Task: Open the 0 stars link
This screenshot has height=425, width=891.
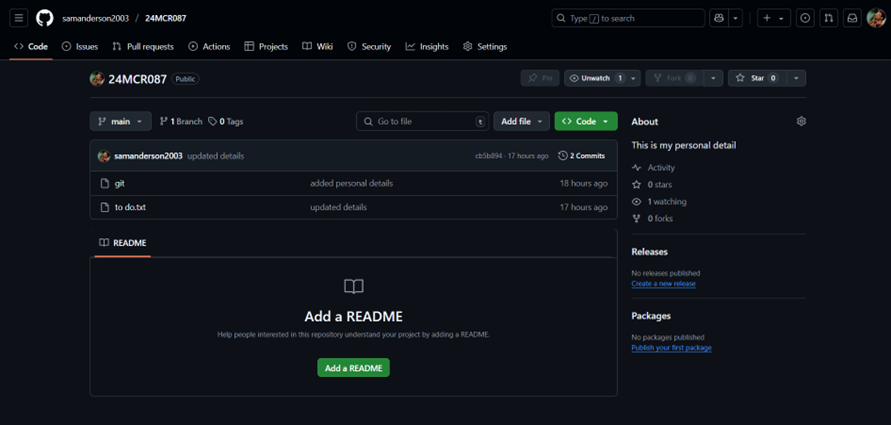Action: point(652,185)
